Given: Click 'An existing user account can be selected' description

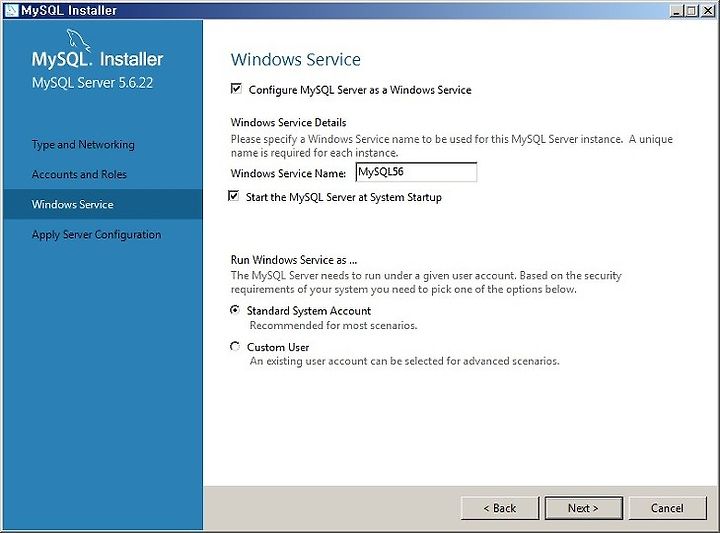Looking at the screenshot, I should [405, 361].
